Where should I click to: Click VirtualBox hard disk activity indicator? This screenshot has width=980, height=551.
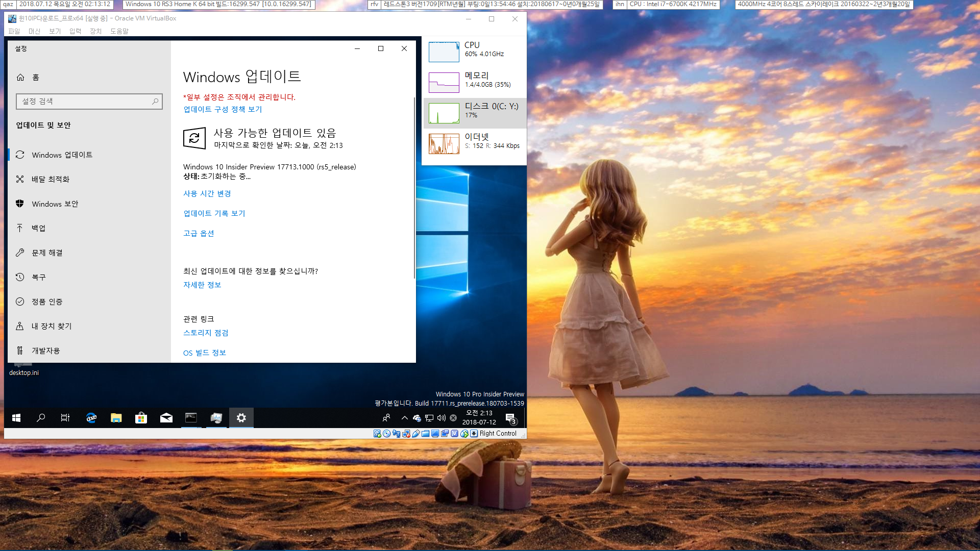tap(377, 434)
